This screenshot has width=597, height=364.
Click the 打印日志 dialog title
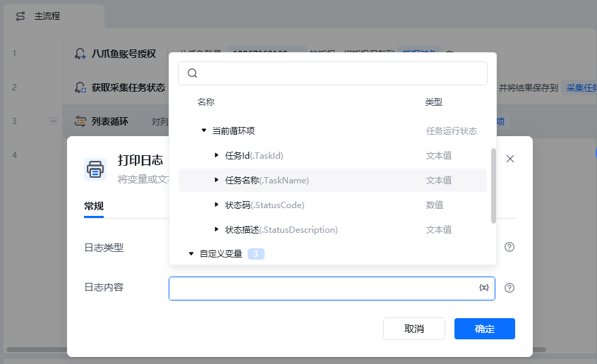click(140, 160)
